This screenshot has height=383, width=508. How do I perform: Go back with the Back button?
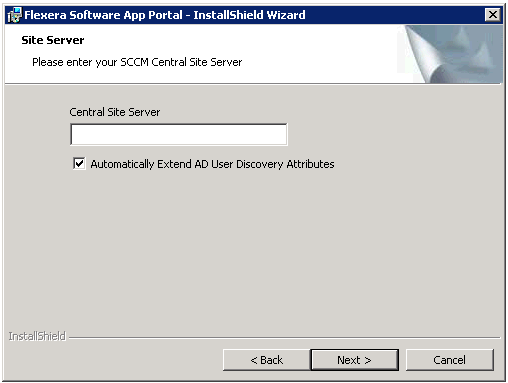click(x=266, y=360)
